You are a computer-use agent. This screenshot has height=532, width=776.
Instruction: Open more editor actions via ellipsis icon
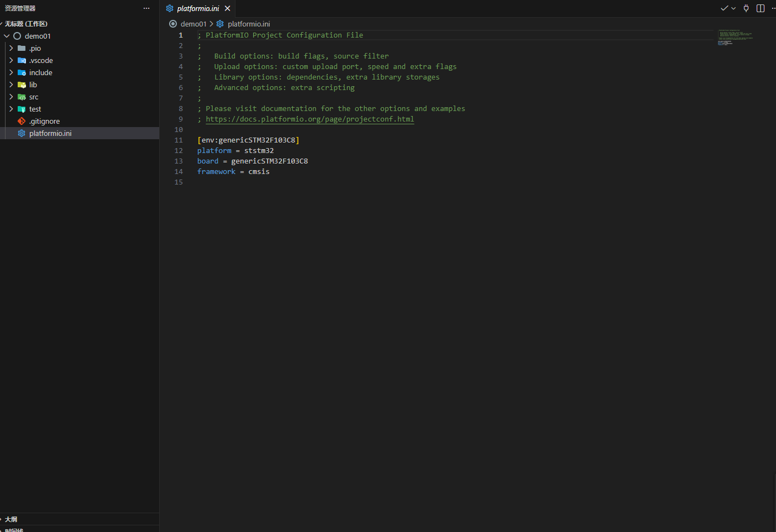tap(772, 8)
